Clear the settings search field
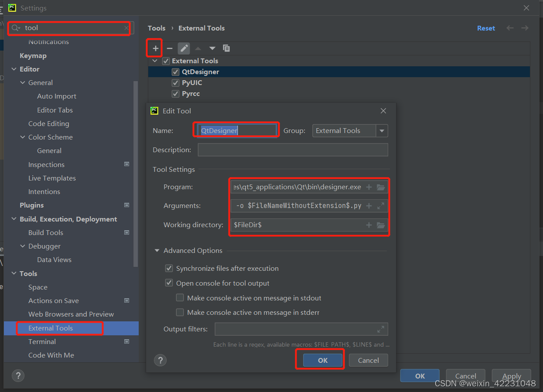The width and height of the screenshot is (543, 392). 126,28
